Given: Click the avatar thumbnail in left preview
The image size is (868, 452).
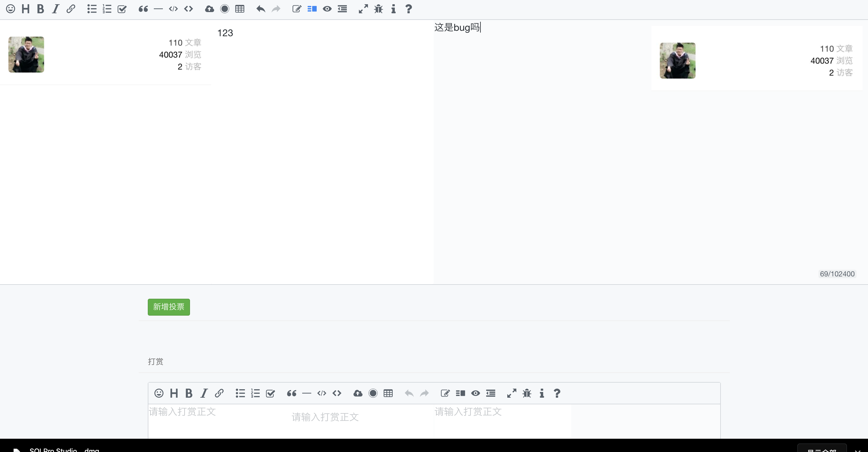Looking at the screenshot, I should 26,54.
